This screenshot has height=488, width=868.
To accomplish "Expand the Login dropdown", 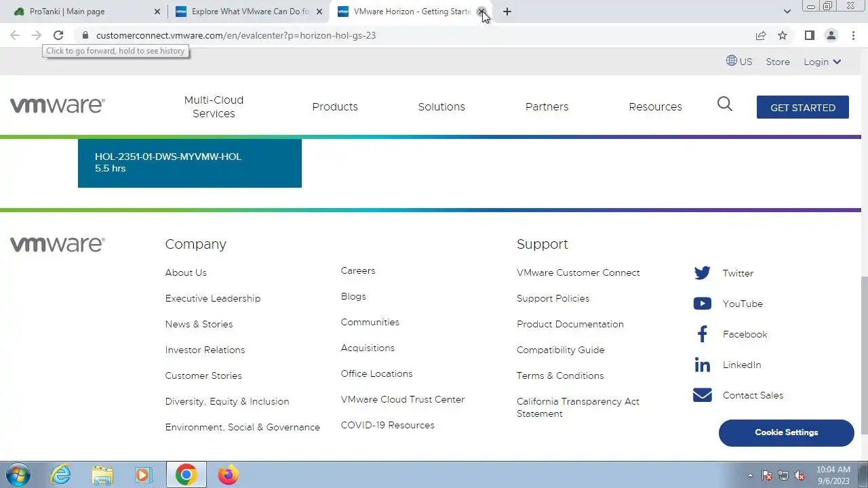I will [x=823, y=62].
